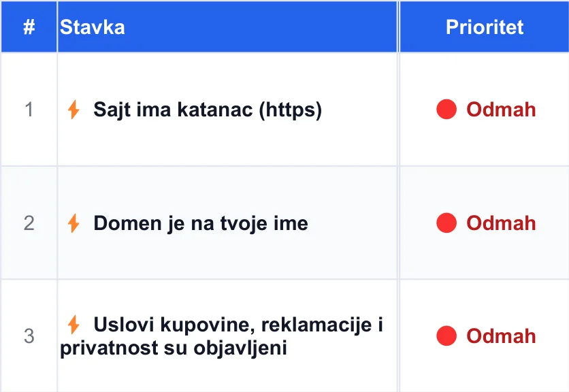
Task: Click the Odmah label in row 1
Action: (501, 110)
